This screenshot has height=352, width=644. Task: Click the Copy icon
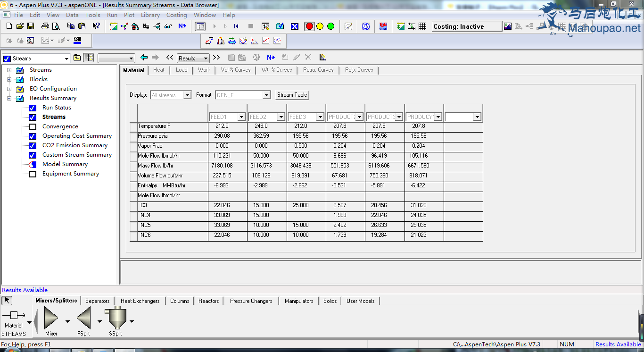click(x=71, y=26)
